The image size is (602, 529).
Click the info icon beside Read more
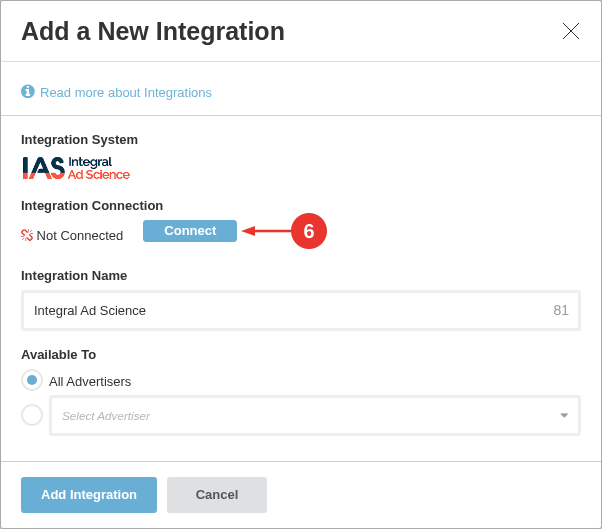28,92
